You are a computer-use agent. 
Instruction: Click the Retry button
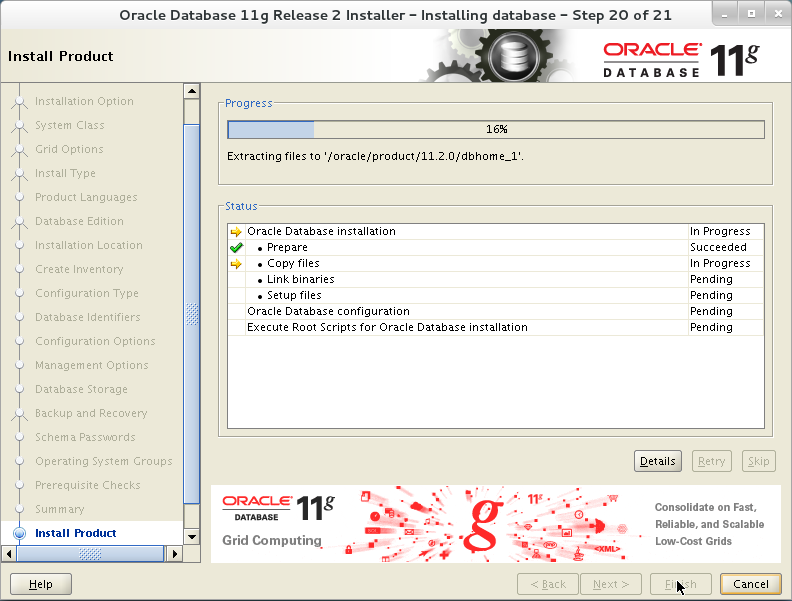[x=711, y=461]
